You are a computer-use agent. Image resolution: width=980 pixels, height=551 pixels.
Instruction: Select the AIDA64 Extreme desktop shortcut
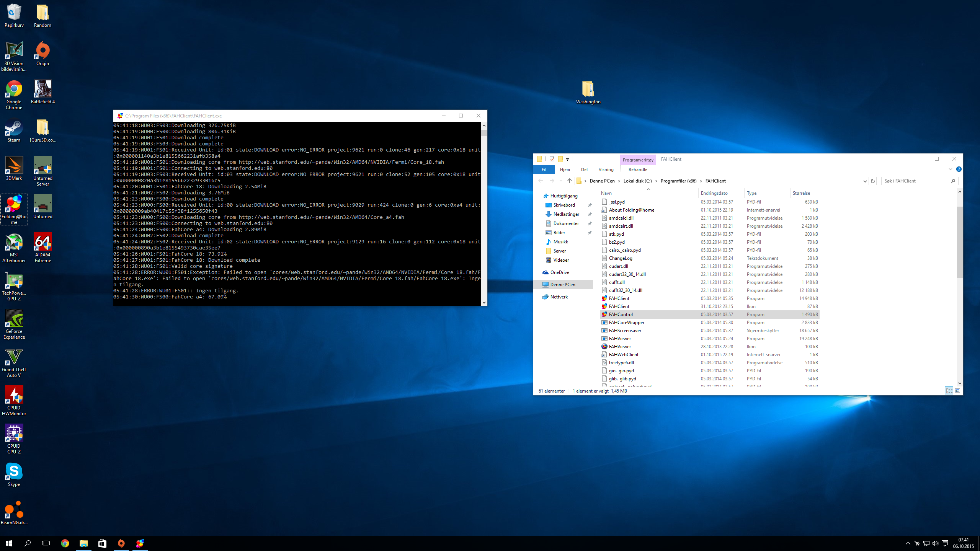(x=42, y=248)
